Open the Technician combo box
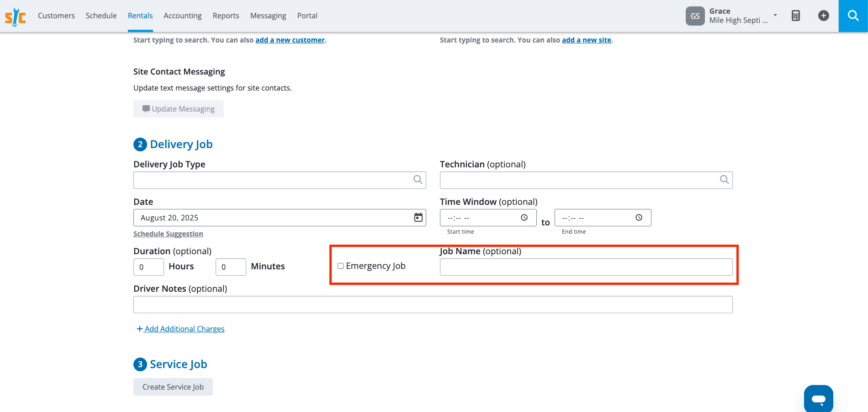 [586, 180]
